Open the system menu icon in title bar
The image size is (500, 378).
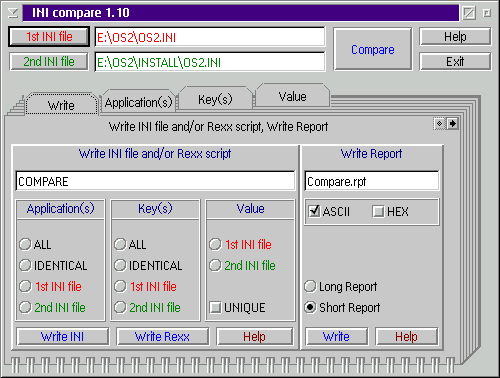pyautogui.click(x=13, y=13)
